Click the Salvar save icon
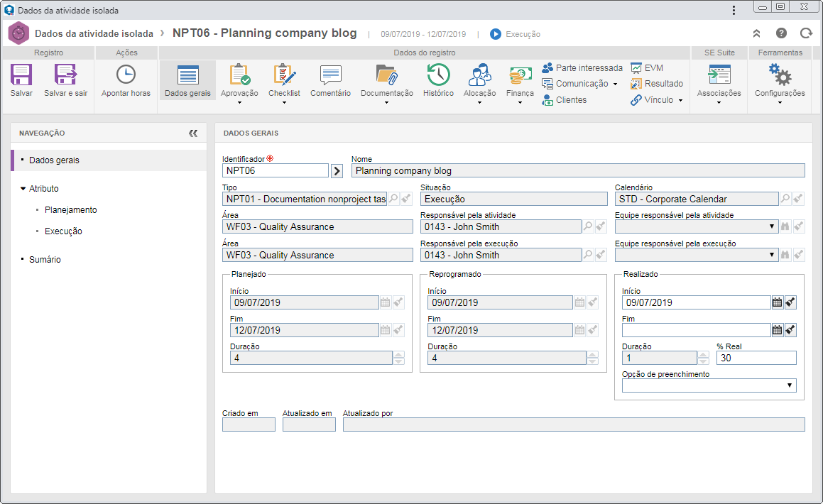 point(21,75)
